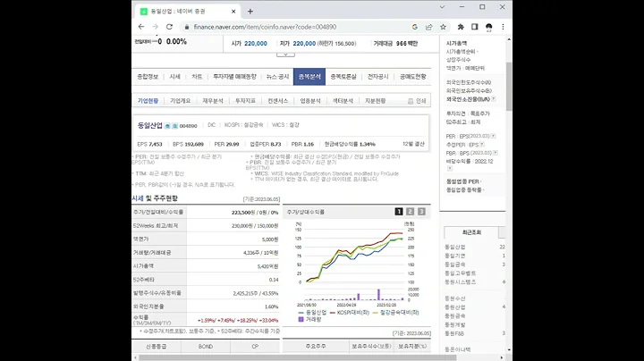Click the 동일업종 등락률 link
Image resolution: width=644 pixels, height=361 pixels.
click(x=464, y=190)
